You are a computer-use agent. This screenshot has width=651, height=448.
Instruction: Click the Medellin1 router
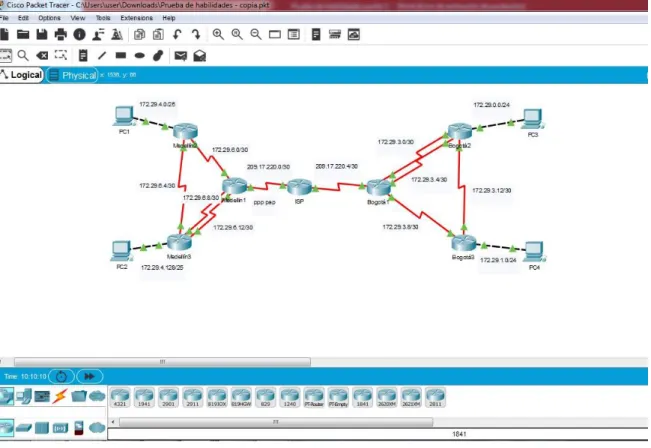pyautogui.click(x=235, y=186)
